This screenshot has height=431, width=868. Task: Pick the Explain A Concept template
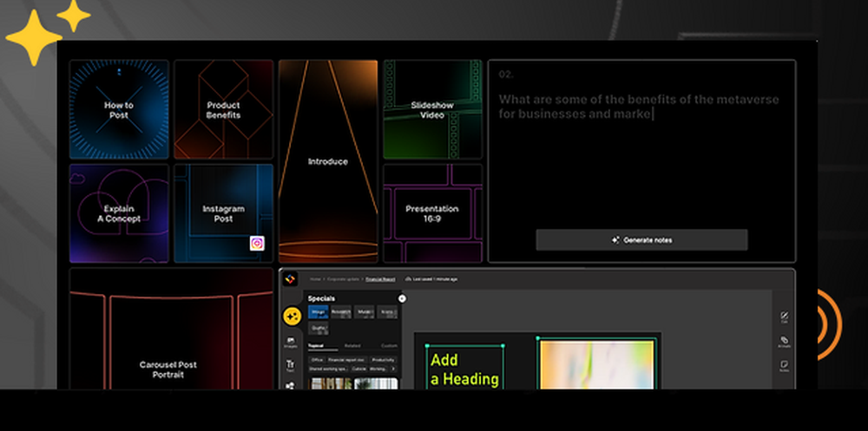click(x=119, y=213)
